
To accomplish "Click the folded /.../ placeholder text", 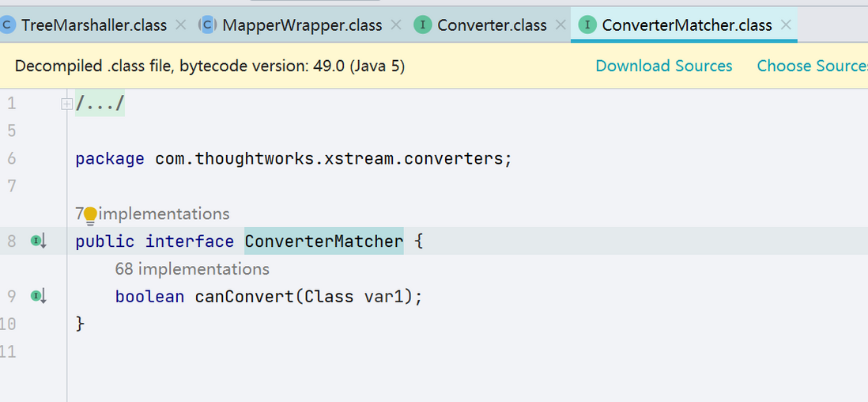I will (x=100, y=103).
